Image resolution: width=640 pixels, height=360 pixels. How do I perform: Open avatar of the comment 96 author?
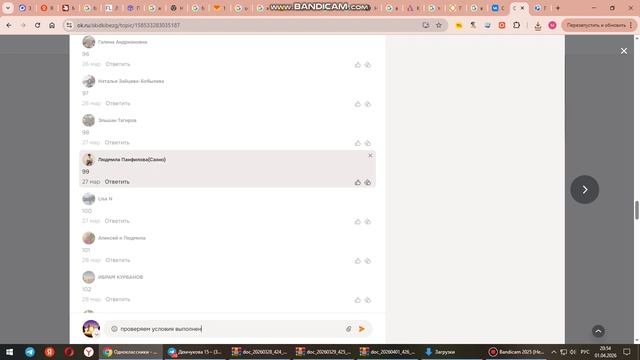(89, 42)
